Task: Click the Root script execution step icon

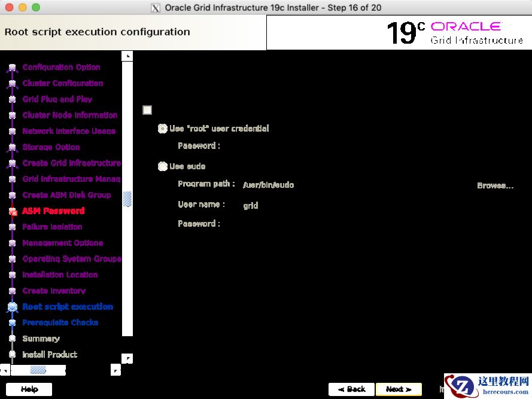Action: coord(13,307)
